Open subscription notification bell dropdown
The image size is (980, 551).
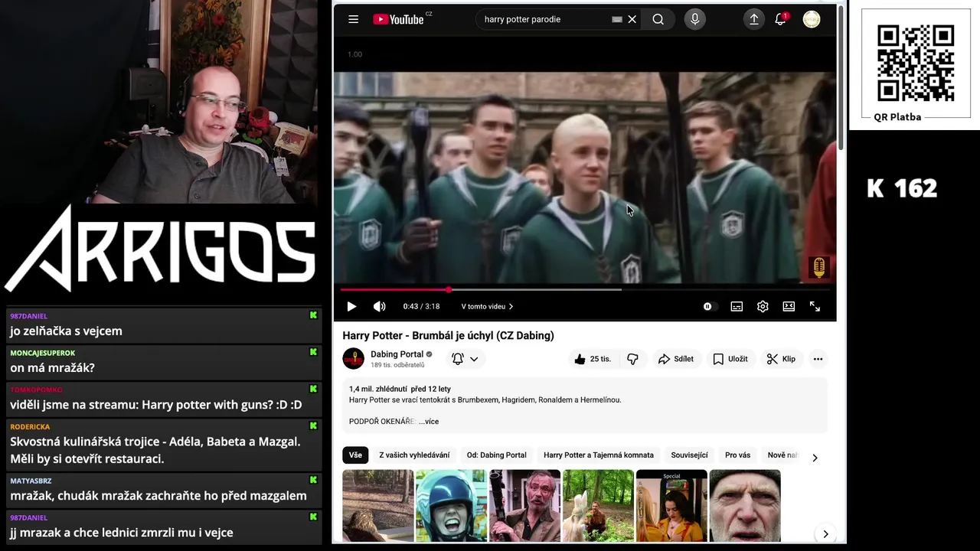(x=465, y=359)
